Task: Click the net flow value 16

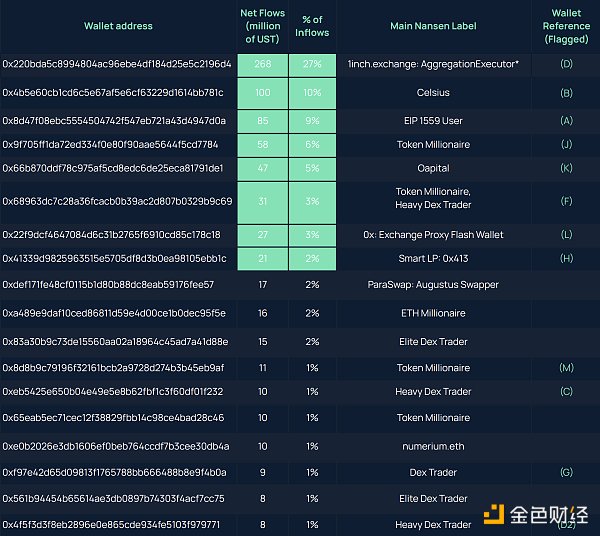Action: pos(262,314)
